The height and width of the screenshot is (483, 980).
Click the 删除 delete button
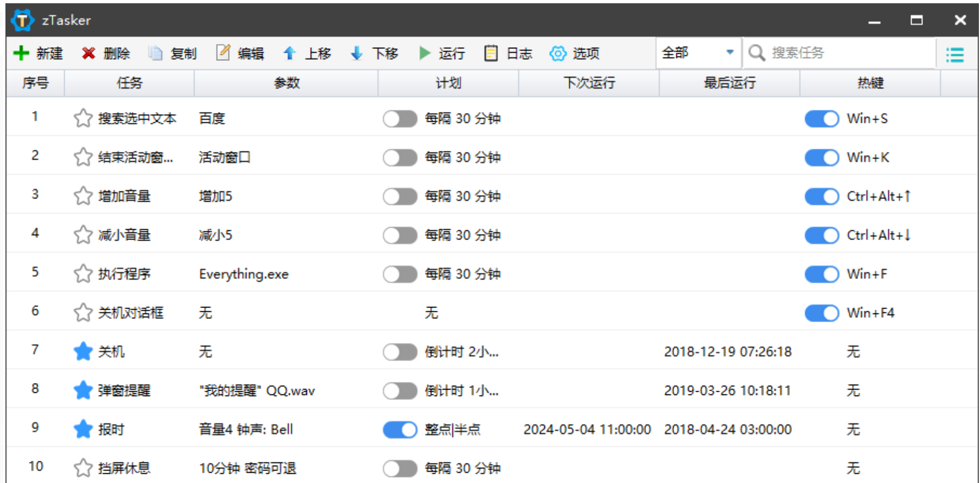[x=106, y=53]
